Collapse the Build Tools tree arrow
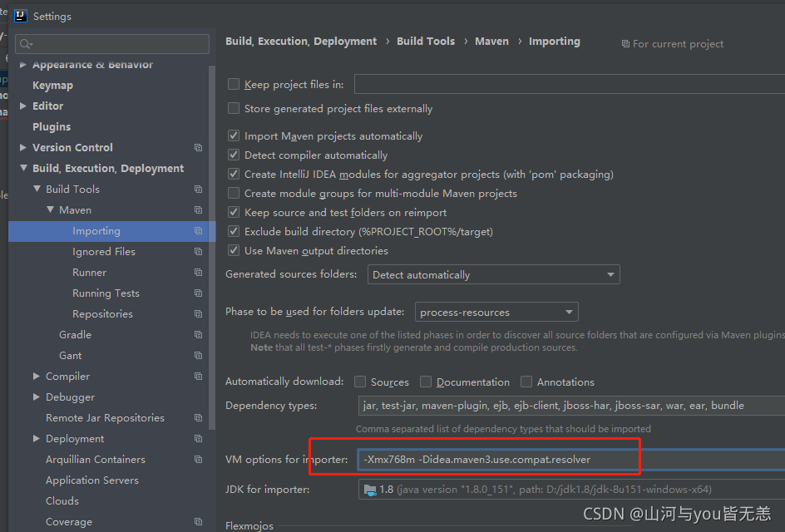Screen dimensions: 785x532 click(37, 190)
